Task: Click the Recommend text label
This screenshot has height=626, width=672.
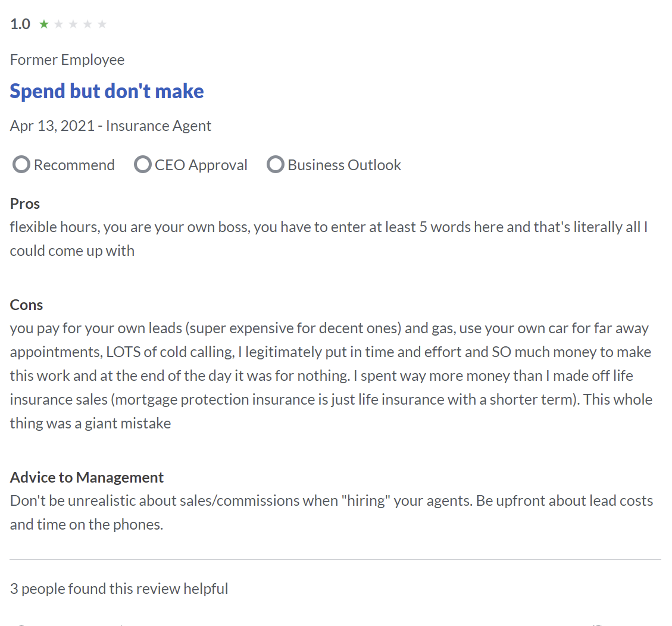Action: tap(74, 165)
